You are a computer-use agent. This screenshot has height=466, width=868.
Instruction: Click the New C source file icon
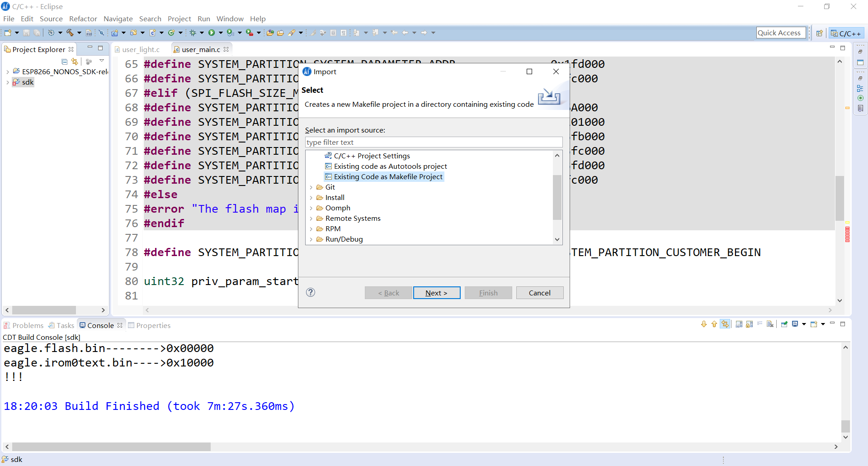point(153,33)
